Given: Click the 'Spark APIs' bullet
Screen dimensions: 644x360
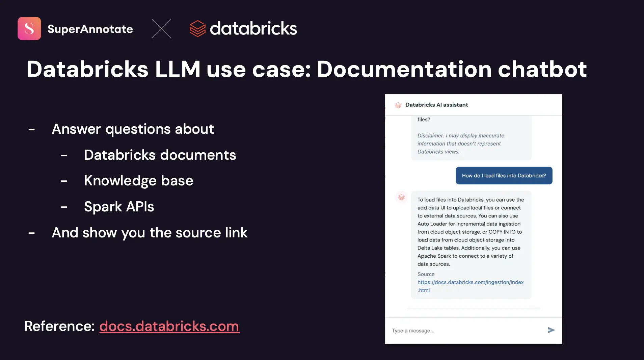Looking at the screenshot, I should click(x=119, y=207).
